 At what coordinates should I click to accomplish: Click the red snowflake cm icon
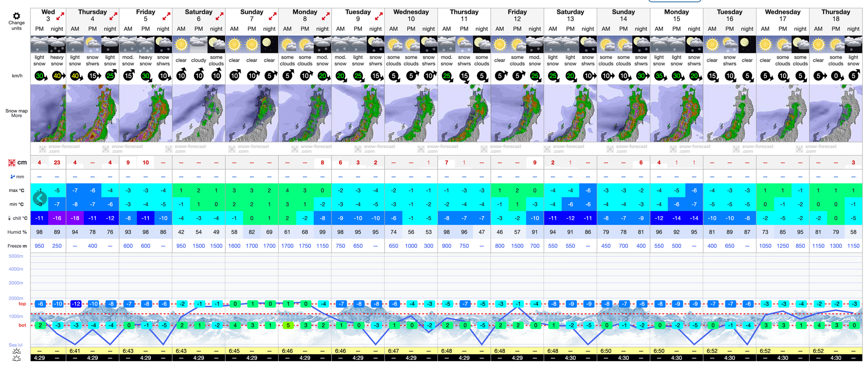(x=12, y=163)
